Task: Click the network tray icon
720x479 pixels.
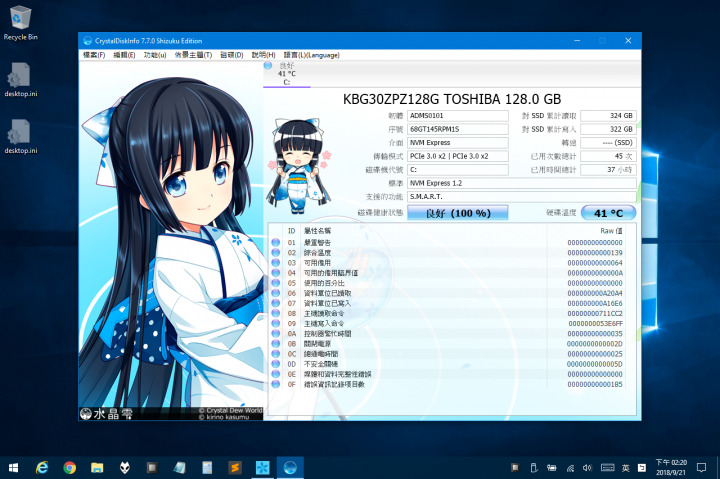Action: click(x=570, y=468)
